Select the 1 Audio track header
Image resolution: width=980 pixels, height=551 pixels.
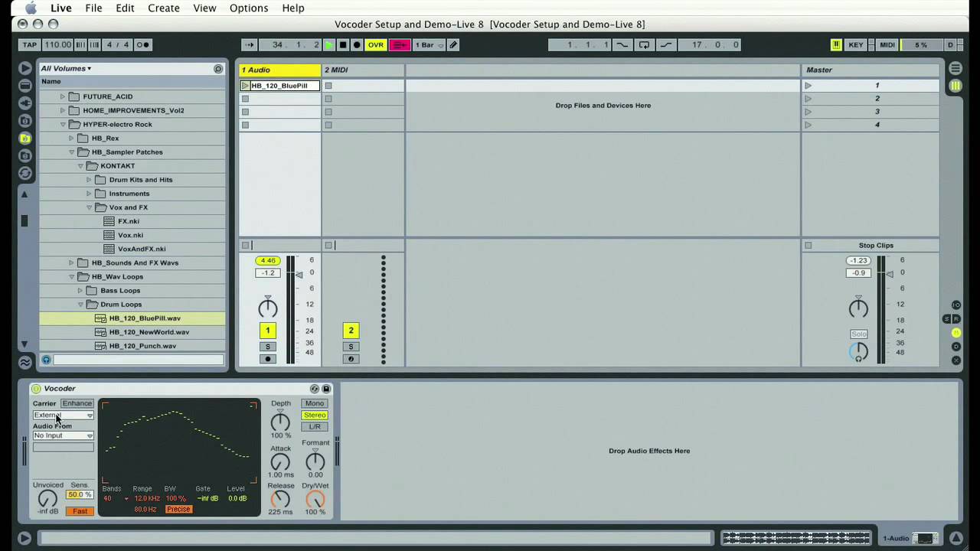[279, 70]
